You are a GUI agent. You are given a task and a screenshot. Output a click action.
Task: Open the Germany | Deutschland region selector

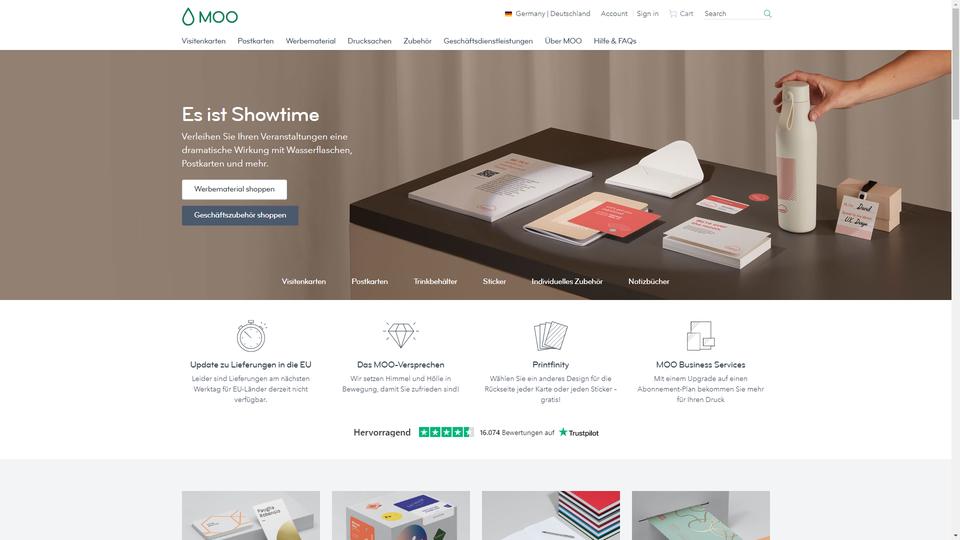point(547,13)
